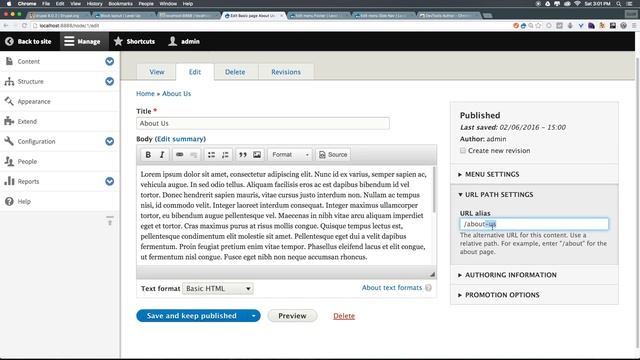Open the Format dropdown in editor
Image resolution: width=640 pixels, height=360 pixels.
290,155
